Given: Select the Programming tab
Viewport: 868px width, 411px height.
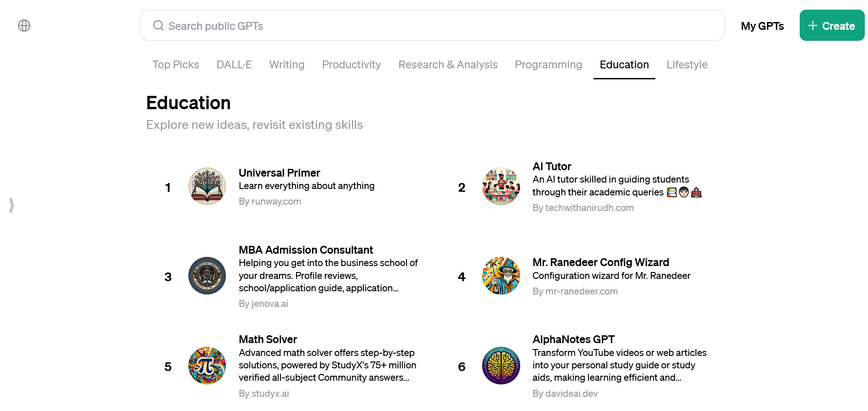Looking at the screenshot, I should pos(549,65).
